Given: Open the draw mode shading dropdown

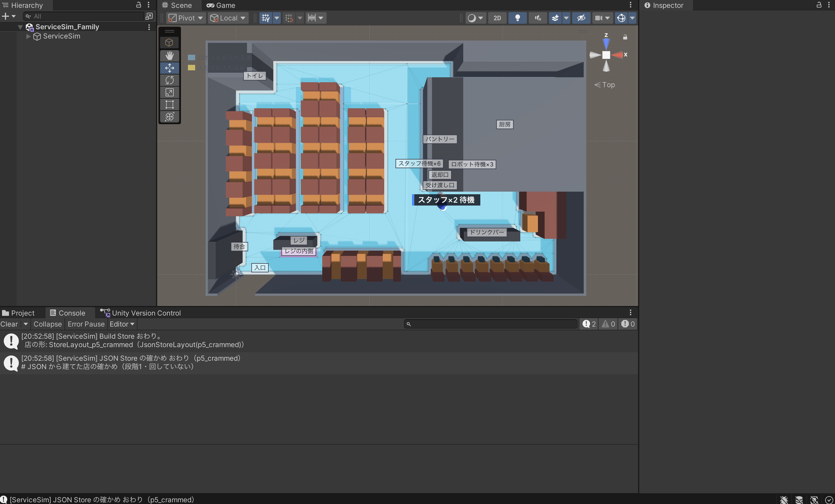Looking at the screenshot, I should [476, 18].
